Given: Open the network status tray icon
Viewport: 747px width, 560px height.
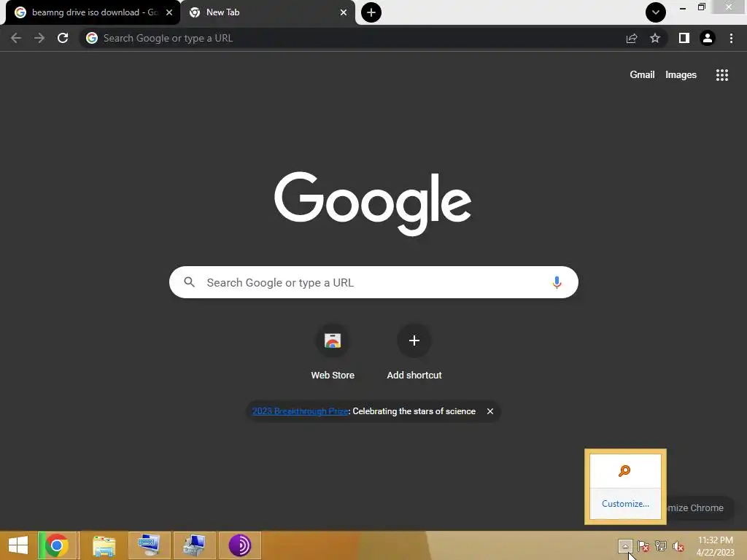Looking at the screenshot, I should 661,546.
